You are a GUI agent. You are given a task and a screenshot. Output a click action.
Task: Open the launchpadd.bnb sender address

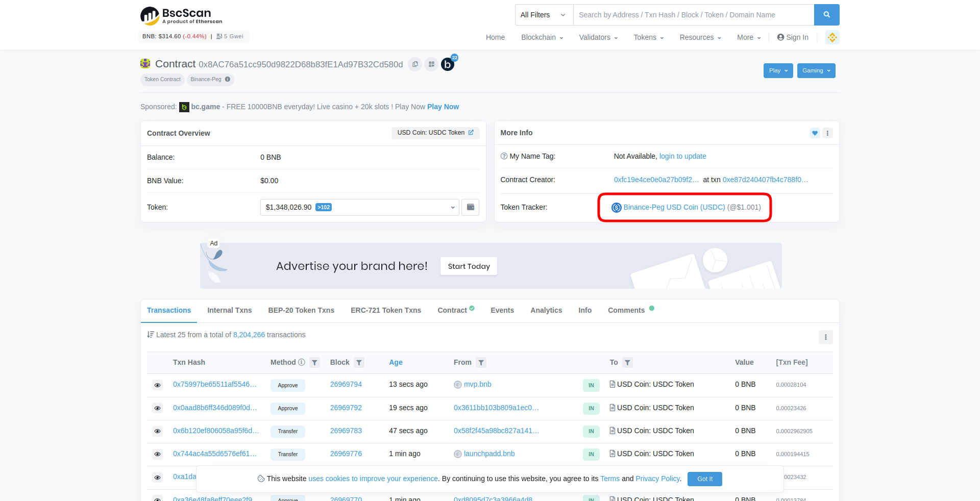pos(489,454)
